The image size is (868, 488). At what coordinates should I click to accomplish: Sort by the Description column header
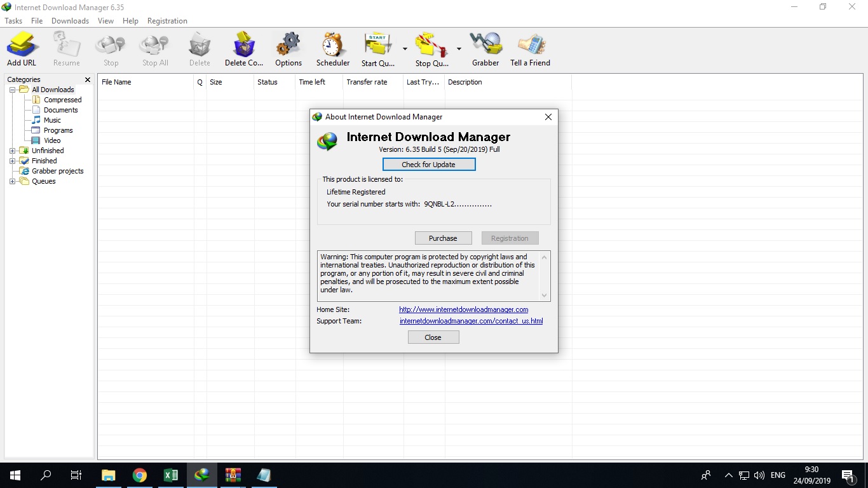(x=508, y=82)
